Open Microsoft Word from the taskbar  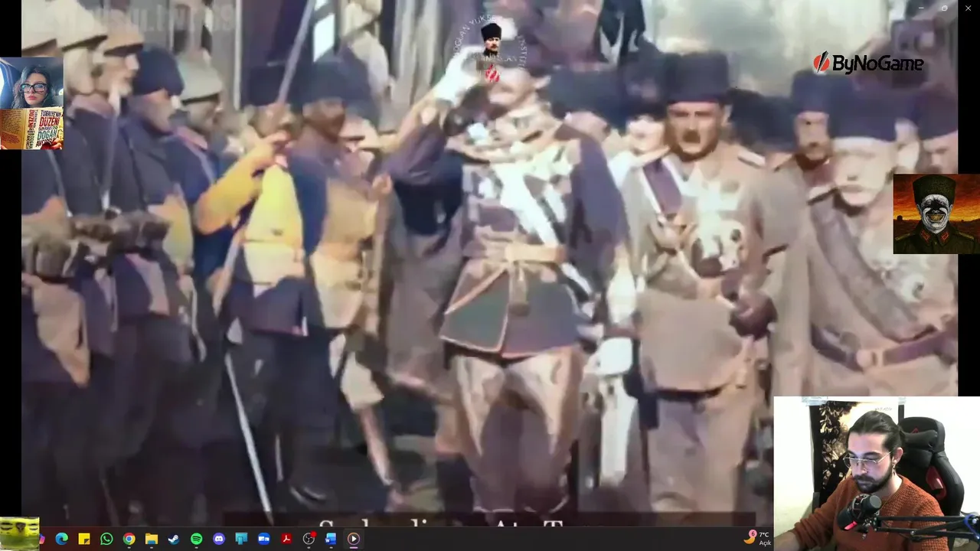[332, 539]
